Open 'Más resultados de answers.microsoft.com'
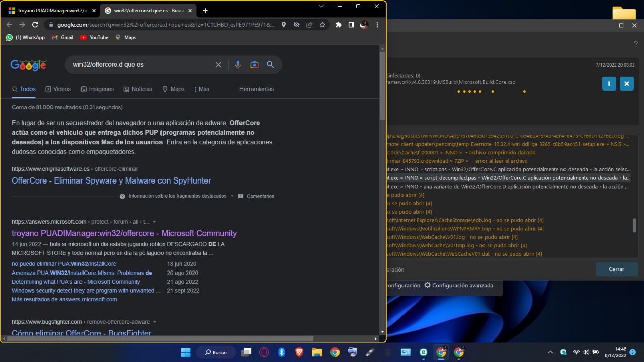The width and height of the screenshot is (644, 362). coord(64,299)
